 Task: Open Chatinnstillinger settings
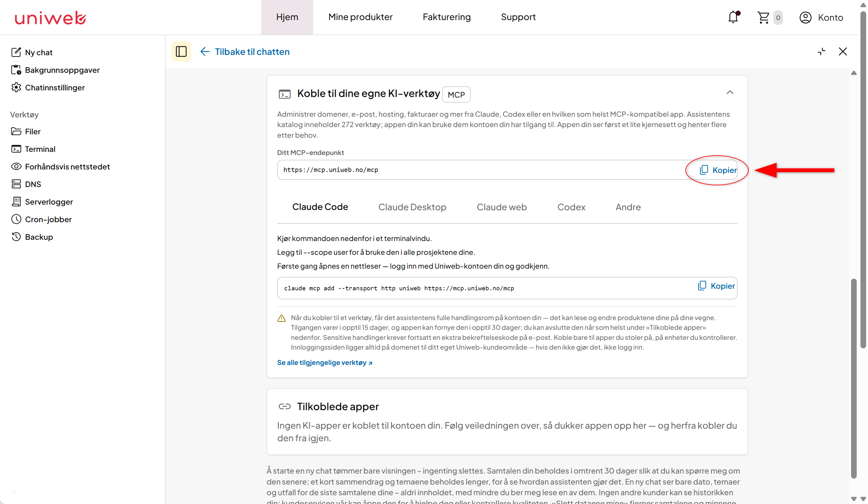pyautogui.click(x=48, y=88)
